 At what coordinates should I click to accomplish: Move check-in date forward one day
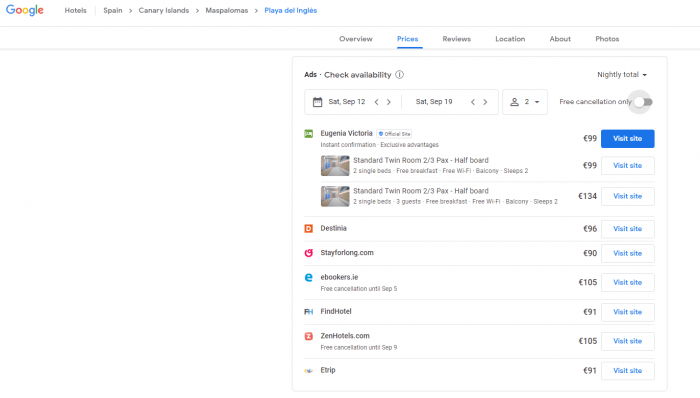[389, 102]
